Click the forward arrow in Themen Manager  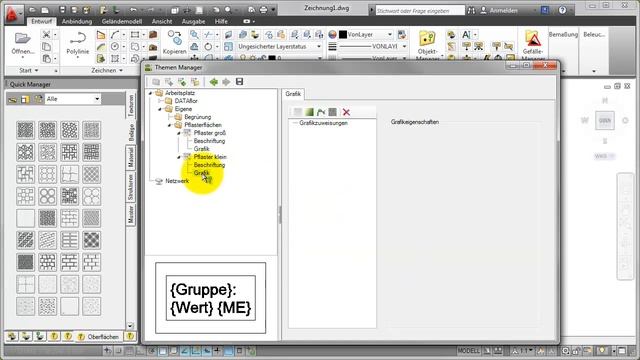(x=226, y=82)
